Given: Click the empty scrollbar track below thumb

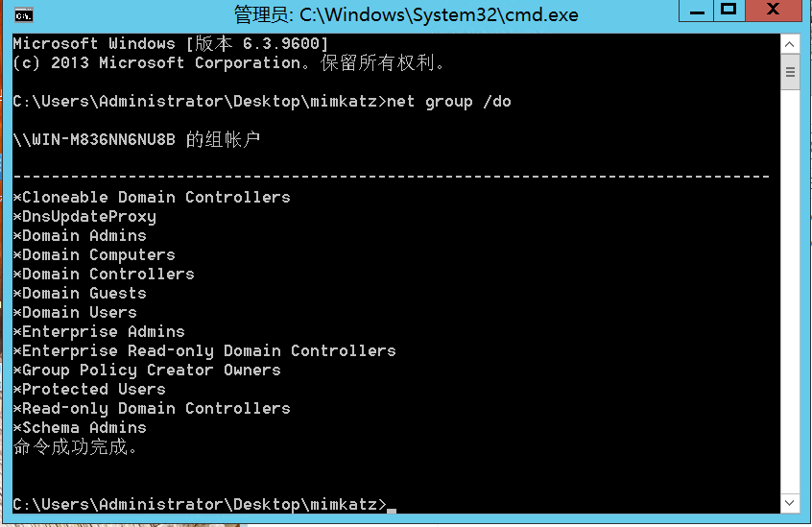Looking at the screenshot, I should pyautogui.click(x=790, y=290).
